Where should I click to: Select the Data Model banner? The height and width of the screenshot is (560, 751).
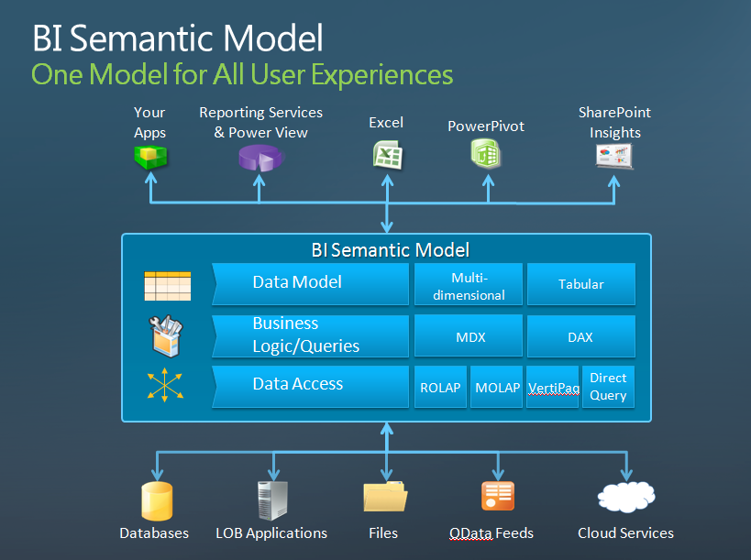(x=310, y=284)
